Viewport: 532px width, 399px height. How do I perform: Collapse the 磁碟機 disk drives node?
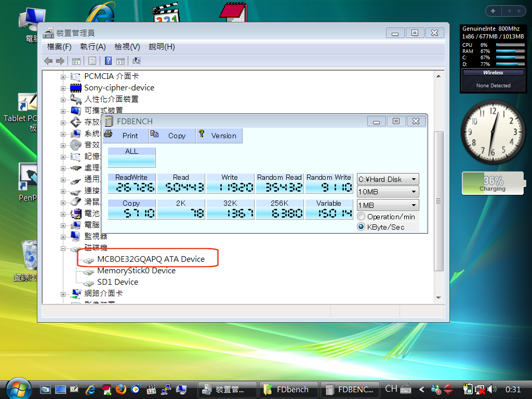click(63, 248)
